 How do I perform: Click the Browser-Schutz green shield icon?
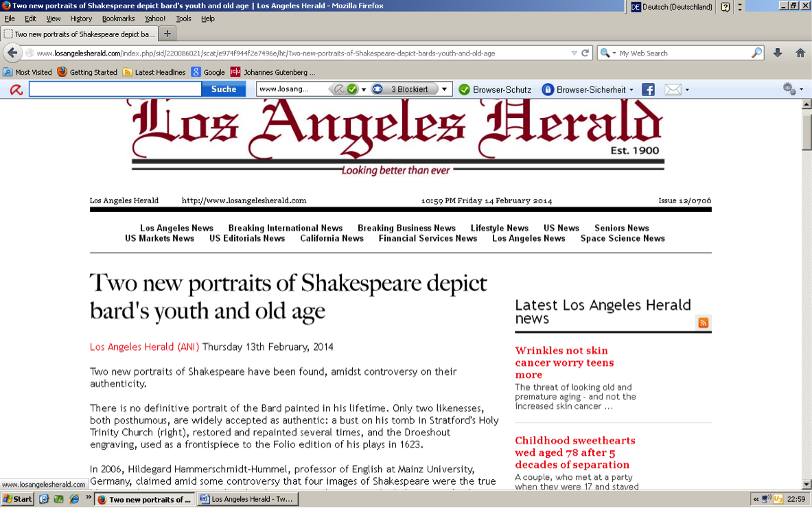coord(465,89)
